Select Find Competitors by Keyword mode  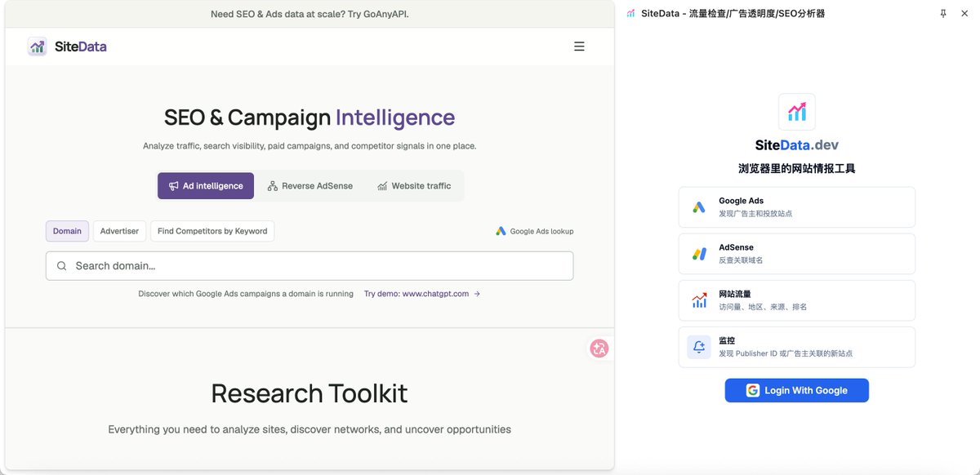tap(212, 231)
